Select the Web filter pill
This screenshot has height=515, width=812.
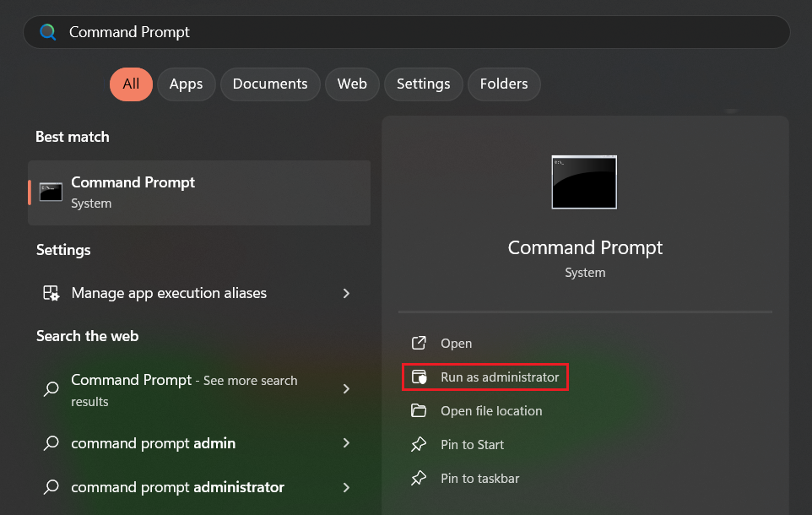352,84
